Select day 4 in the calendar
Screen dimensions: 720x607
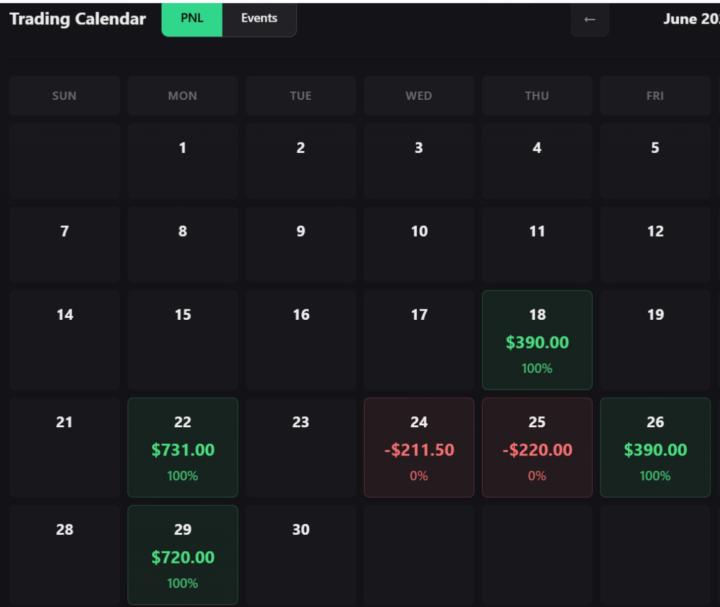tap(537, 161)
